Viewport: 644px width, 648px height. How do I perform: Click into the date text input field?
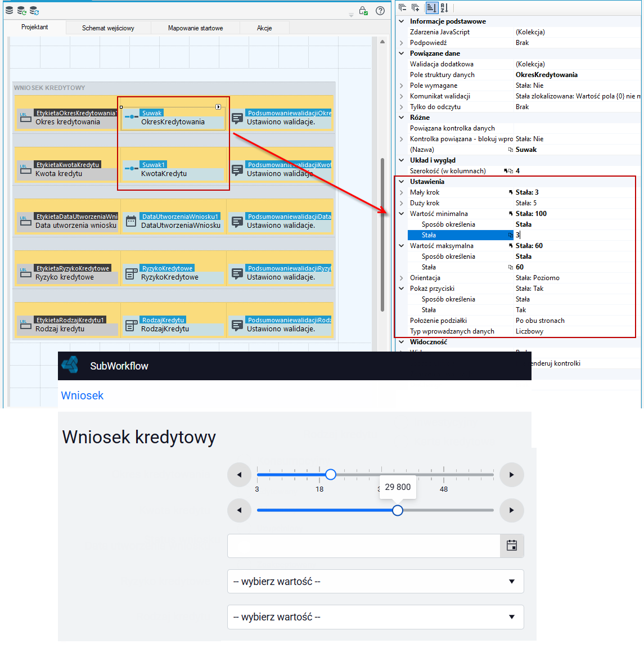pyautogui.click(x=364, y=546)
